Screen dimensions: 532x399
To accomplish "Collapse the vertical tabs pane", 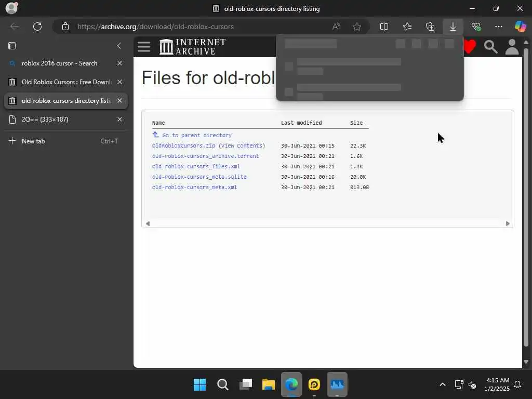I will point(119,46).
